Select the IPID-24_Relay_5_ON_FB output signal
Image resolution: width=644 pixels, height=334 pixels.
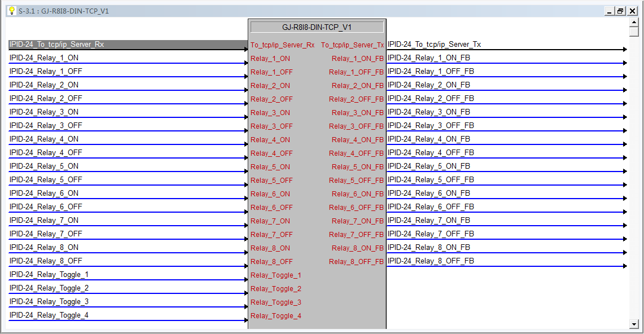(506, 166)
